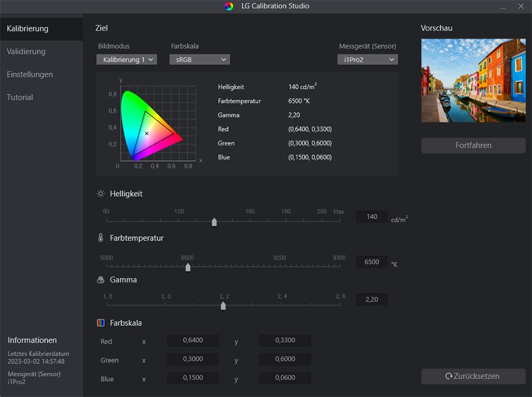
Task: Click the Farbtemperatur slider handle
Action: coord(188,267)
